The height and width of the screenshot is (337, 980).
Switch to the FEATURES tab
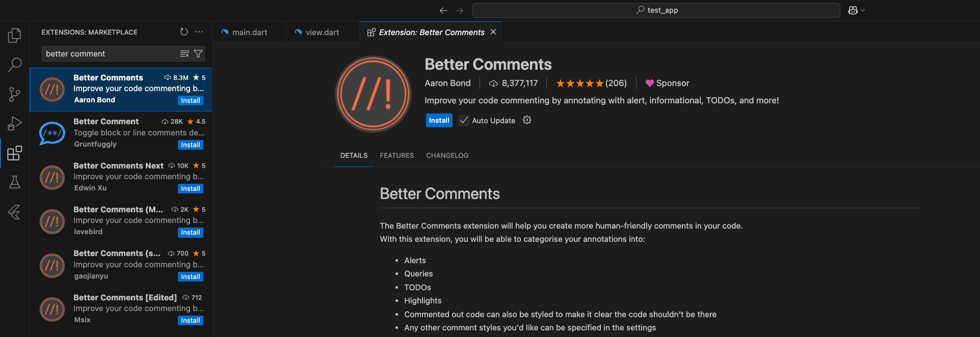coord(396,156)
